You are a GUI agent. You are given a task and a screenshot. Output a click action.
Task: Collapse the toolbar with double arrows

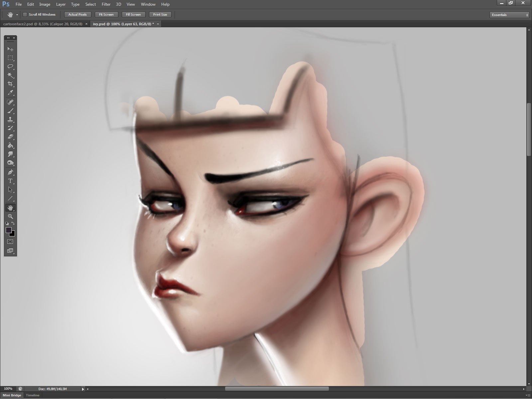[x=8, y=38]
